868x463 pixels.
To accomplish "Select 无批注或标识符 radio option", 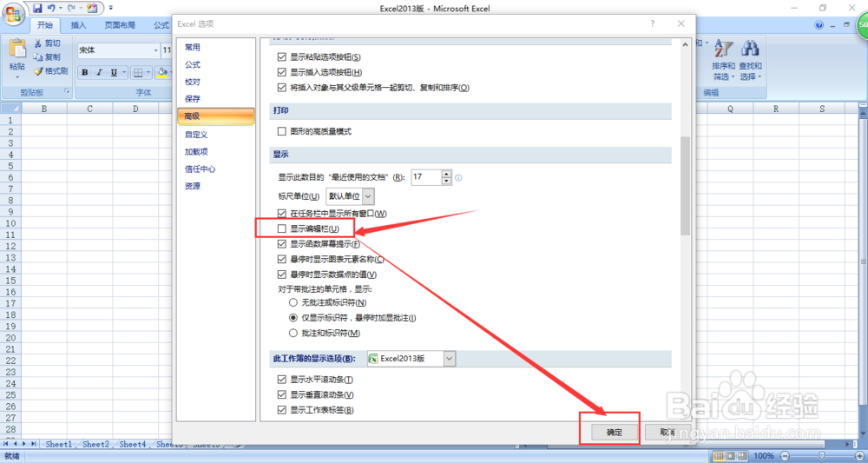I will click(293, 302).
